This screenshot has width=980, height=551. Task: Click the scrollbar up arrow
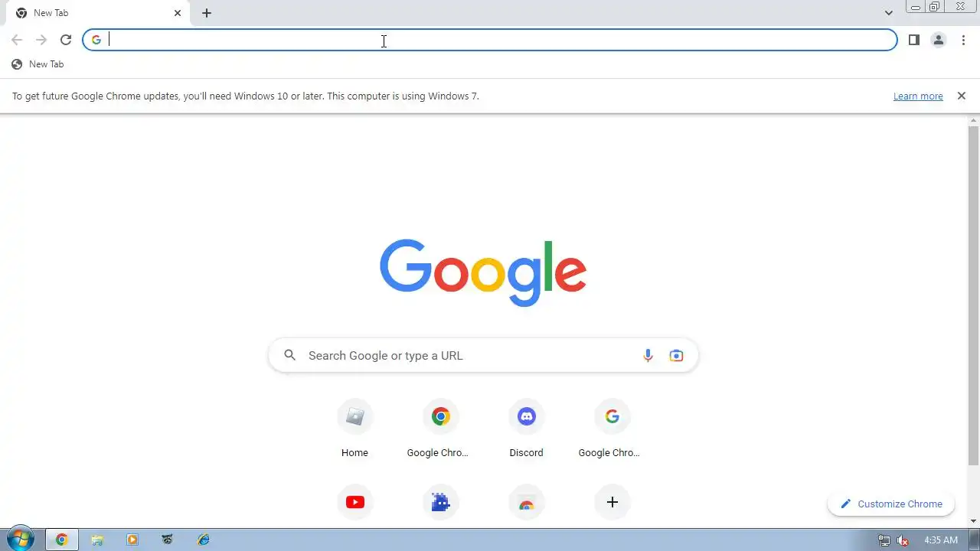coord(974,120)
